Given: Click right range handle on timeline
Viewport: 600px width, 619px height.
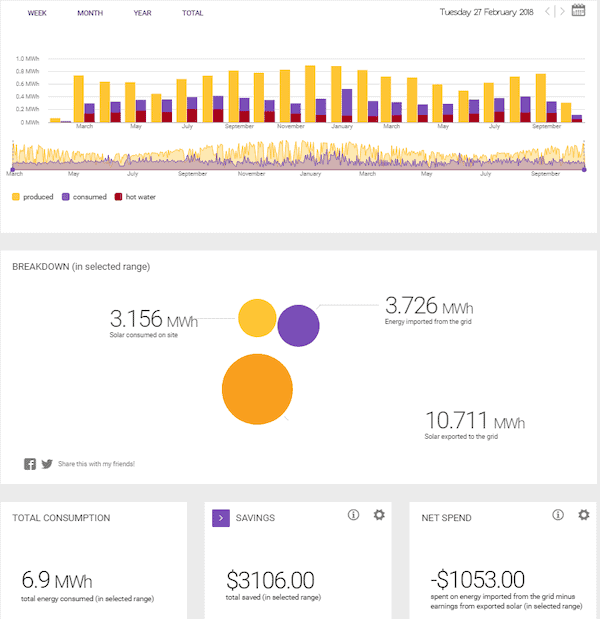Looking at the screenshot, I should (x=584, y=170).
